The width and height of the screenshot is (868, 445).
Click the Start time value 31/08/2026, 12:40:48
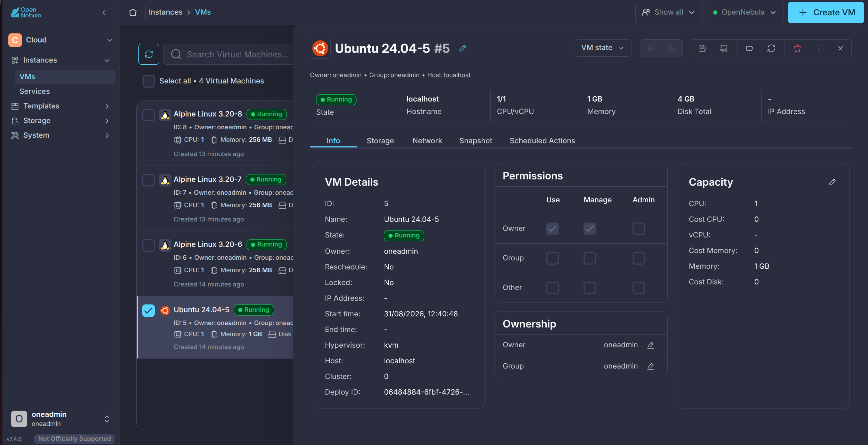point(421,314)
